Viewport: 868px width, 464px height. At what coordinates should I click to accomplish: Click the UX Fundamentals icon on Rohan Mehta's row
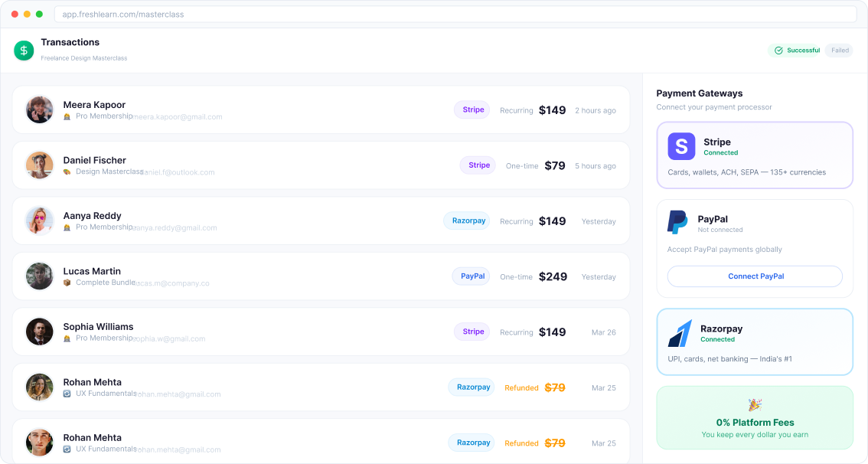(67, 394)
